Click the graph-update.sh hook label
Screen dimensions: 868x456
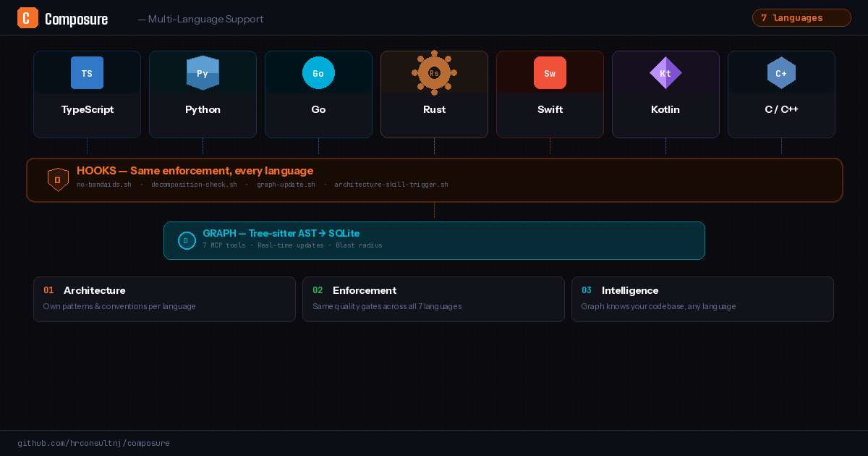[286, 185]
